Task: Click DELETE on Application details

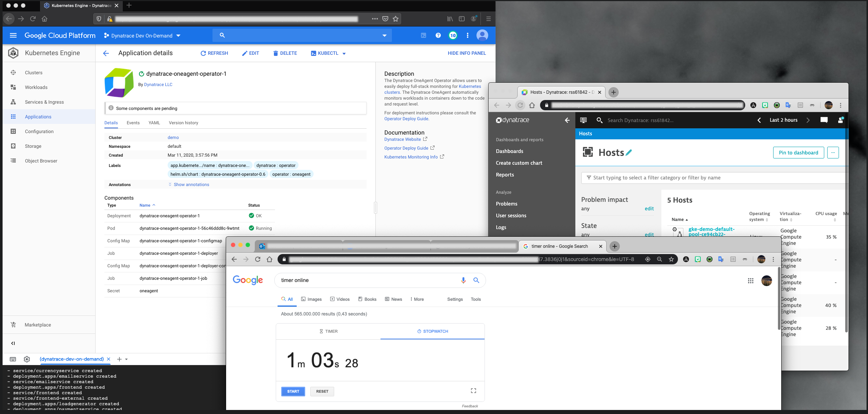Action: (x=285, y=53)
